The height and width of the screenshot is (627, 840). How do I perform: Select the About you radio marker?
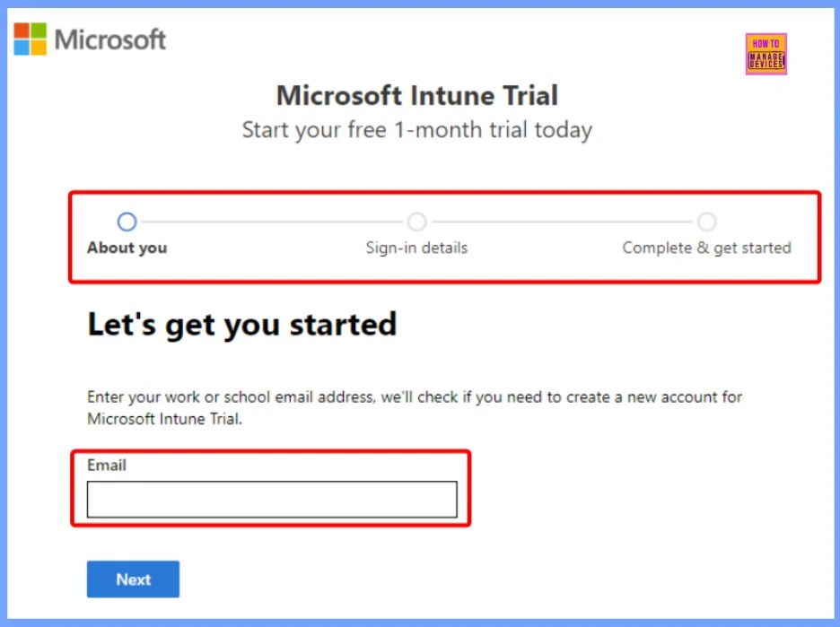127,222
